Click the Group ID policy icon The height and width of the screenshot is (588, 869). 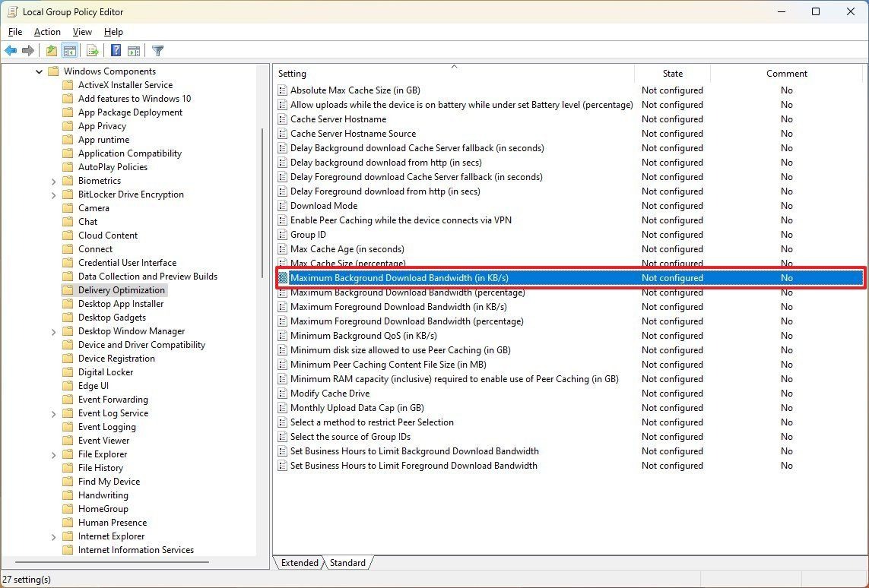[x=283, y=235]
